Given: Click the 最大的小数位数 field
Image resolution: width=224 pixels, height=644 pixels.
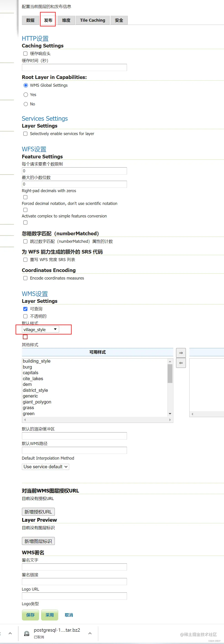Looking at the screenshot, I should (x=74, y=184).
